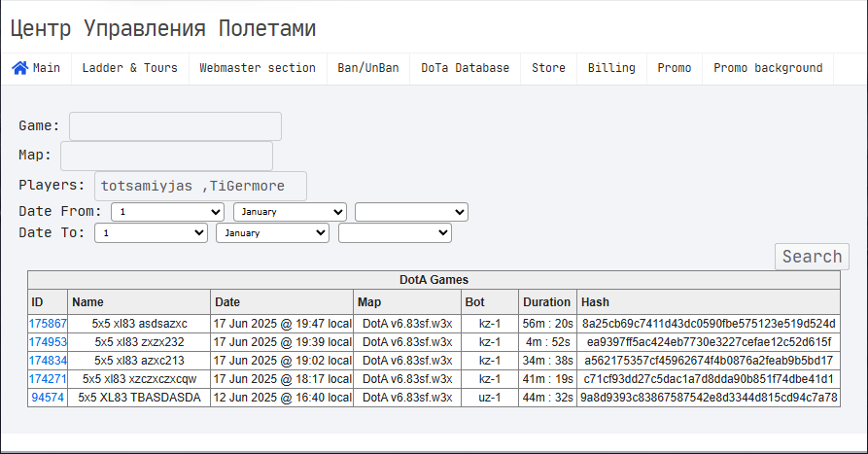Click duration 34m : 38s
This screenshot has height=454, width=868.
547,361
